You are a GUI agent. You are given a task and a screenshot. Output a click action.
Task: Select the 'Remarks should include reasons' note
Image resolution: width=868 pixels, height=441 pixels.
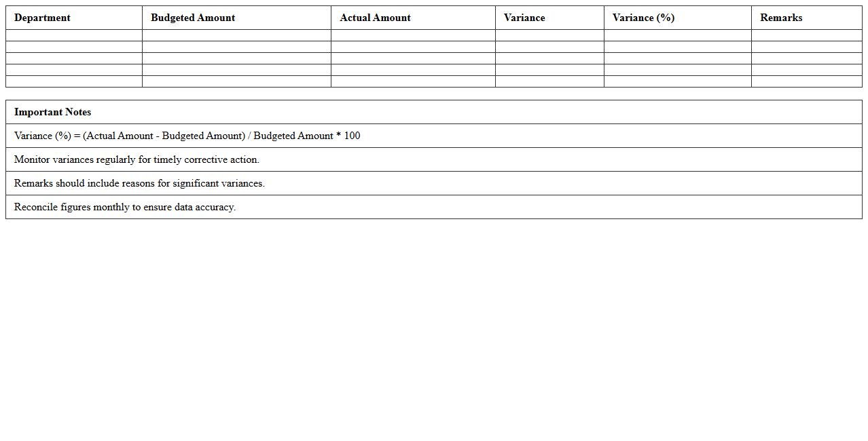[139, 183]
